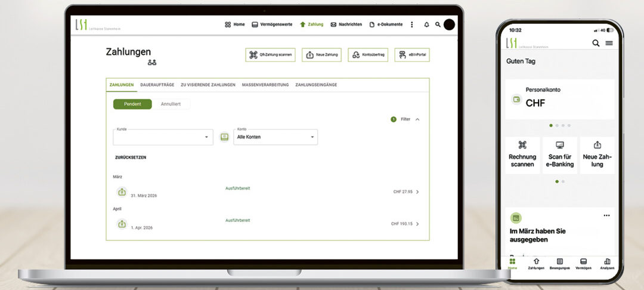
Task: Click the account icon beside Konto field
Action: tap(224, 137)
